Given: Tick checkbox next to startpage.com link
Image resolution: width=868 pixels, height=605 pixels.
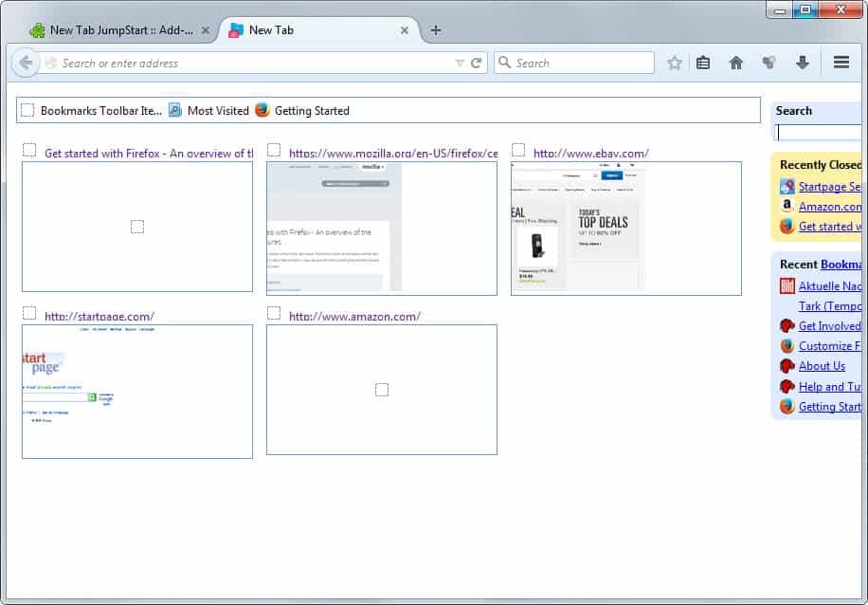Looking at the screenshot, I should tap(29, 313).
